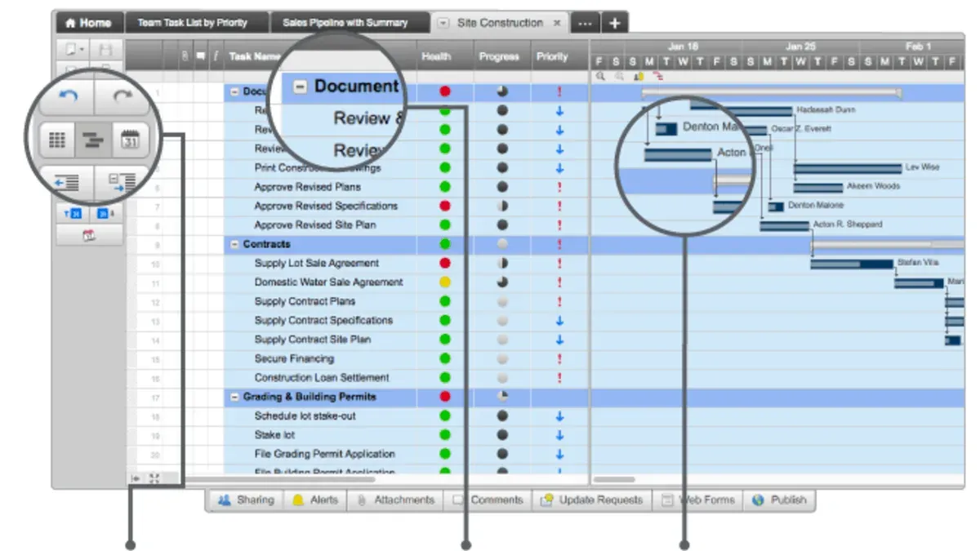Show more tabs with the ellipsis button
The height and width of the screenshot is (551, 980).
click(x=585, y=23)
